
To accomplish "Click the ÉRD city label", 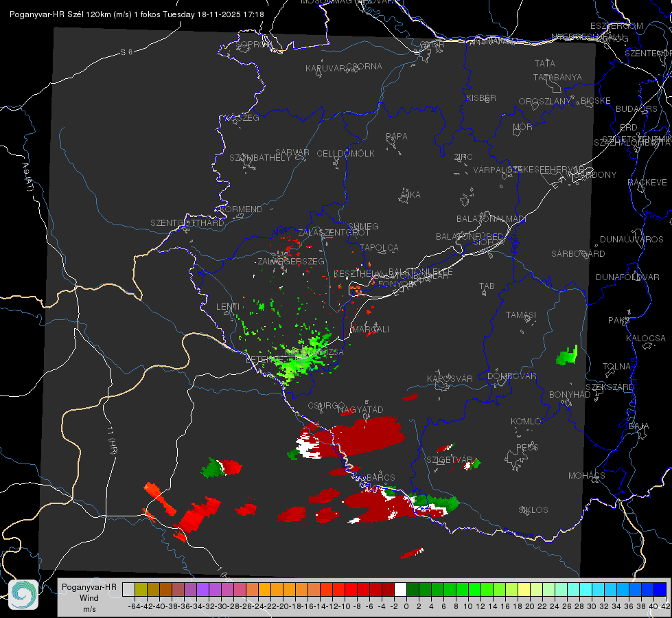I will tap(629, 127).
